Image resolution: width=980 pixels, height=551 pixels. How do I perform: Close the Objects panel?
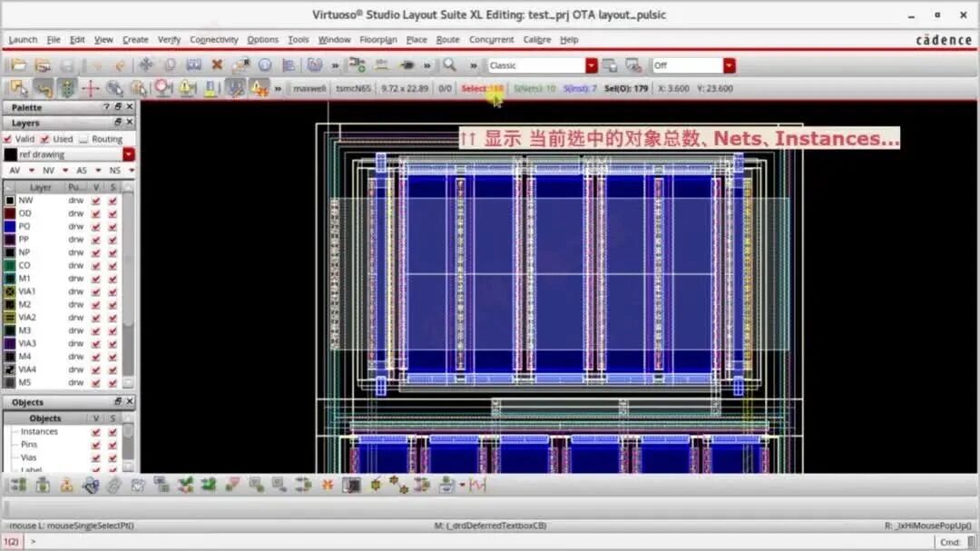[130, 401]
